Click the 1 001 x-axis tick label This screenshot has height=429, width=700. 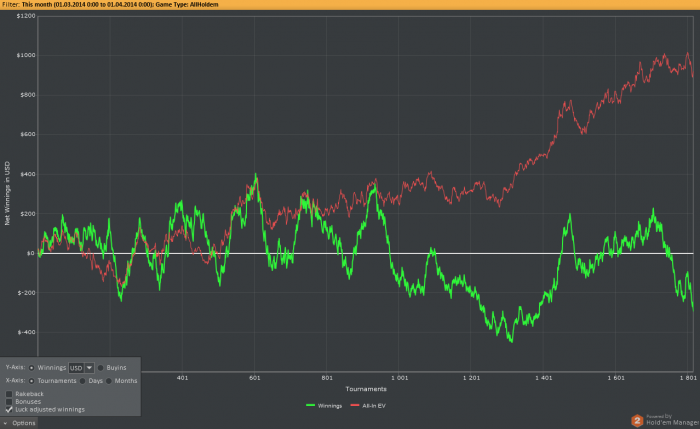pos(400,378)
